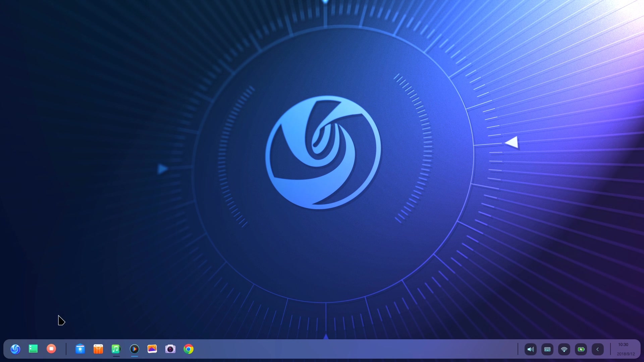The width and height of the screenshot is (644, 362).
Task: Open Google Chrome from the dock
Action: pyautogui.click(x=189, y=349)
